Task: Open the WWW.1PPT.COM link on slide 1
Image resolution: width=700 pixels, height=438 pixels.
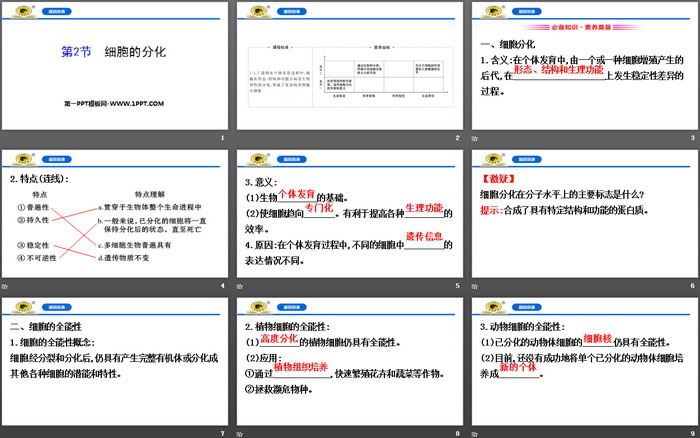Action: [x=137, y=104]
